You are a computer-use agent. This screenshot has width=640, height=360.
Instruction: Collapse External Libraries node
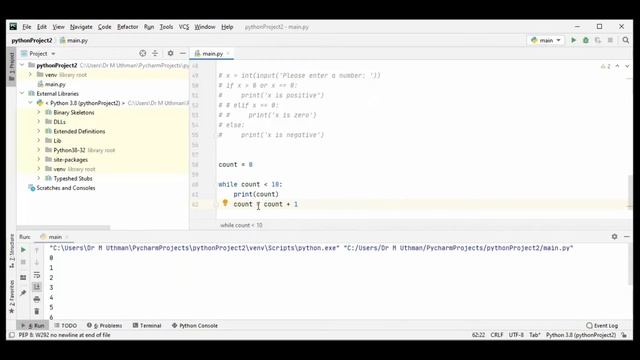coord(22,93)
